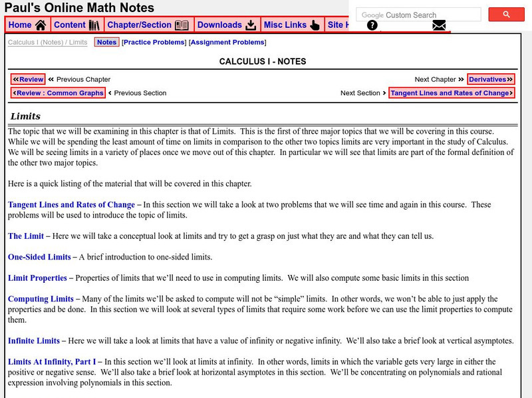Open Tangent Lines and Rates of Change in listing
Viewport: 532px width, 398px height.
coord(71,205)
